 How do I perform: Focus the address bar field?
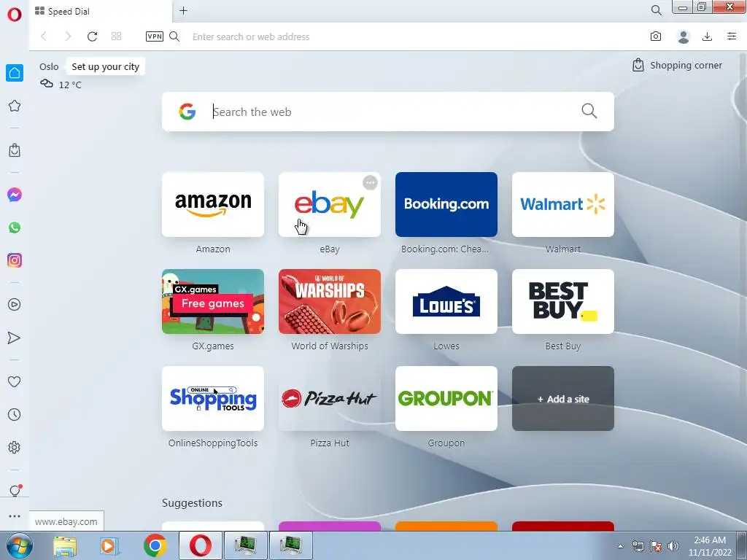(x=414, y=36)
